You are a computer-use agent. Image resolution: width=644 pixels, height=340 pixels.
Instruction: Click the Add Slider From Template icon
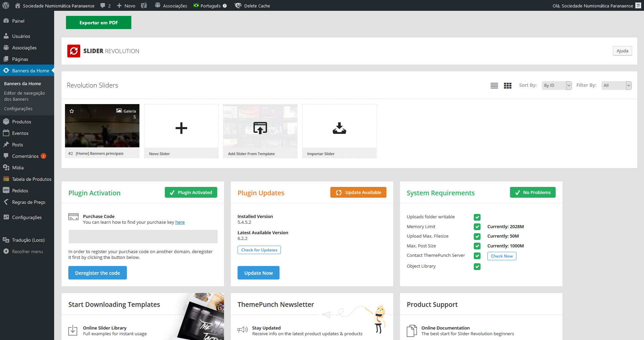260,128
